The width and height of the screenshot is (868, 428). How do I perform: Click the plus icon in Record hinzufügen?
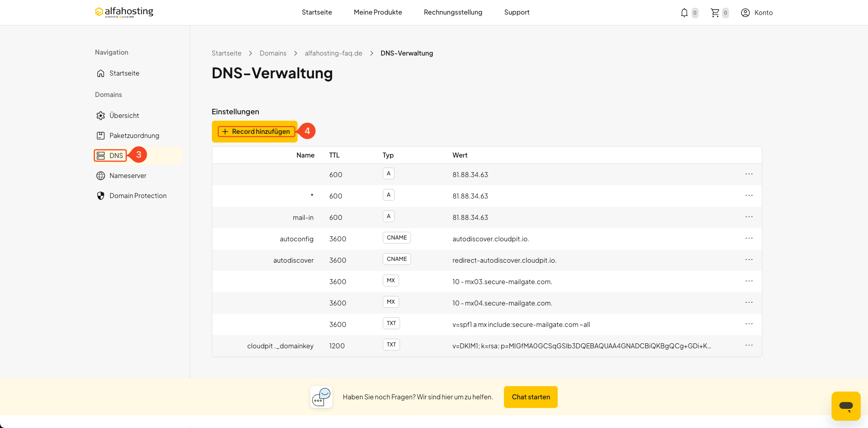225,132
